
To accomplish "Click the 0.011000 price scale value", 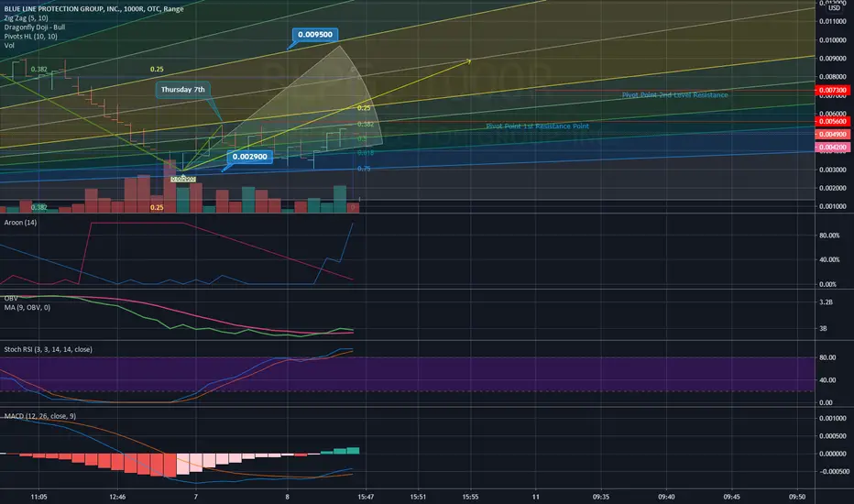I will pyautogui.click(x=833, y=22).
